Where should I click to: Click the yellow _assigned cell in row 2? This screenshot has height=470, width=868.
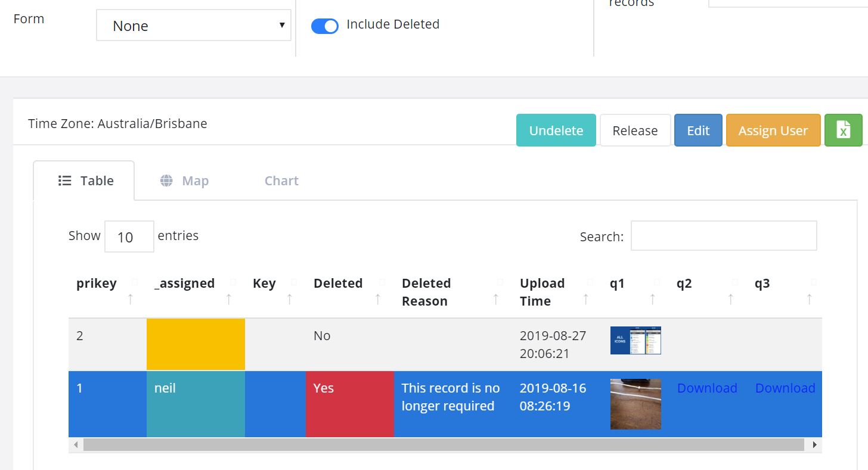click(x=196, y=344)
